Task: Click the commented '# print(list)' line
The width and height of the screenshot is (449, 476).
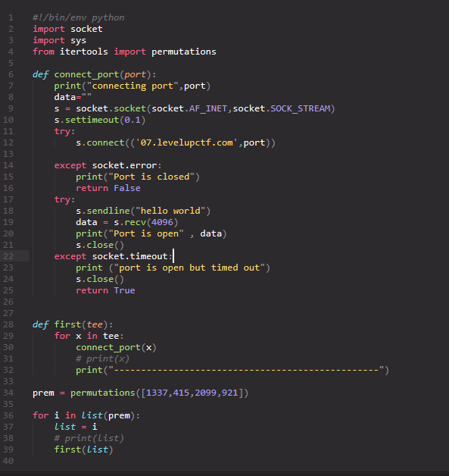Action: pyautogui.click(x=89, y=438)
